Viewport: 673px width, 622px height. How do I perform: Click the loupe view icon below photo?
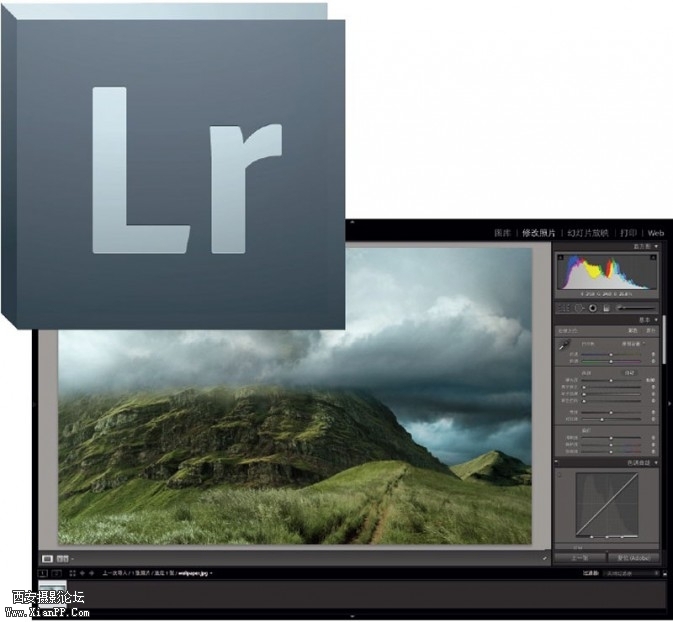click(x=47, y=558)
